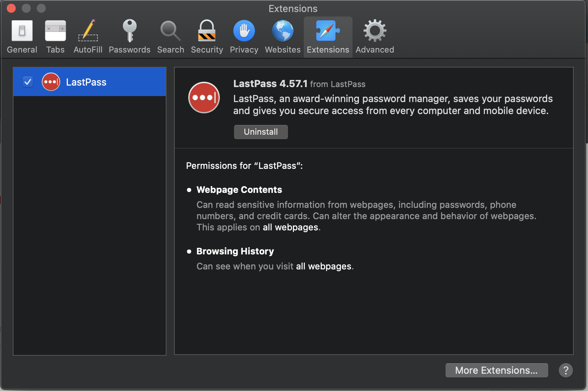Image resolution: width=588 pixels, height=391 pixels.
Task: Open the Privacy hand icon pane
Action: pos(244,37)
